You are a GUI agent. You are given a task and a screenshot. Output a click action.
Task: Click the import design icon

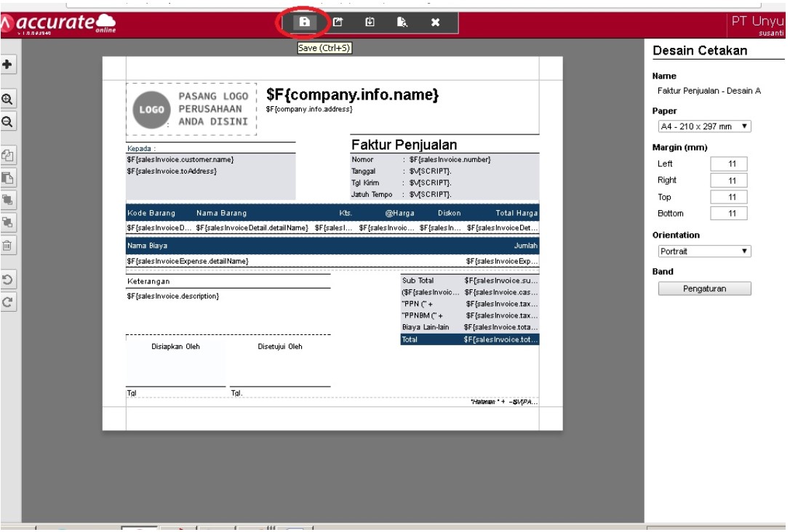(370, 23)
